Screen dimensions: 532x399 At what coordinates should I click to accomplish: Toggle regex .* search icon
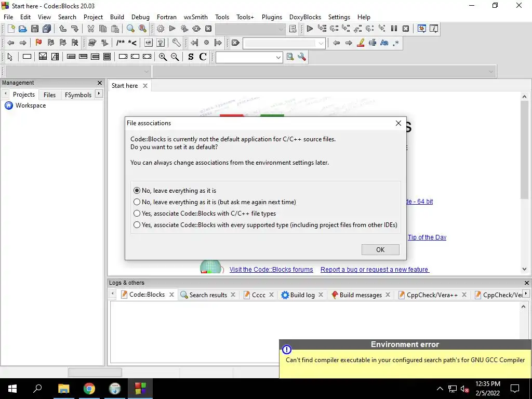coord(396,43)
